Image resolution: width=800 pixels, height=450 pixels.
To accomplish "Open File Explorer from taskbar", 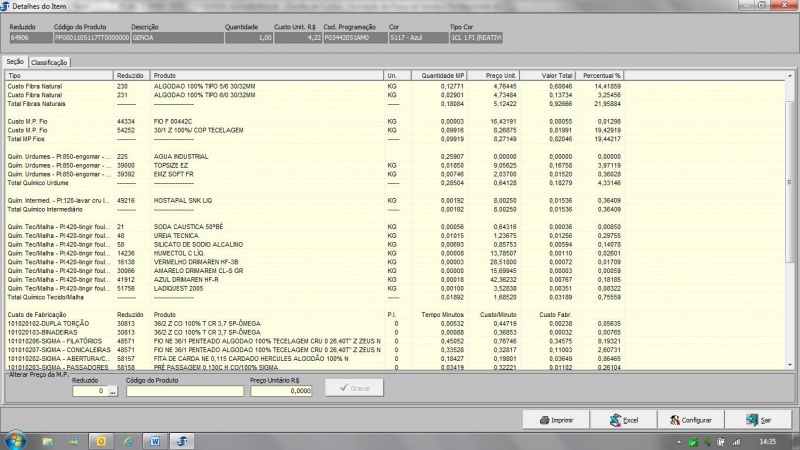I will pos(47,440).
